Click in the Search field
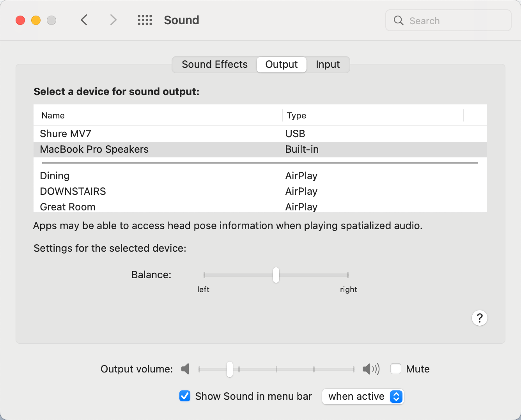The height and width of the screenshot is (420, 521). pyautogui.click(x=448, y=21)
